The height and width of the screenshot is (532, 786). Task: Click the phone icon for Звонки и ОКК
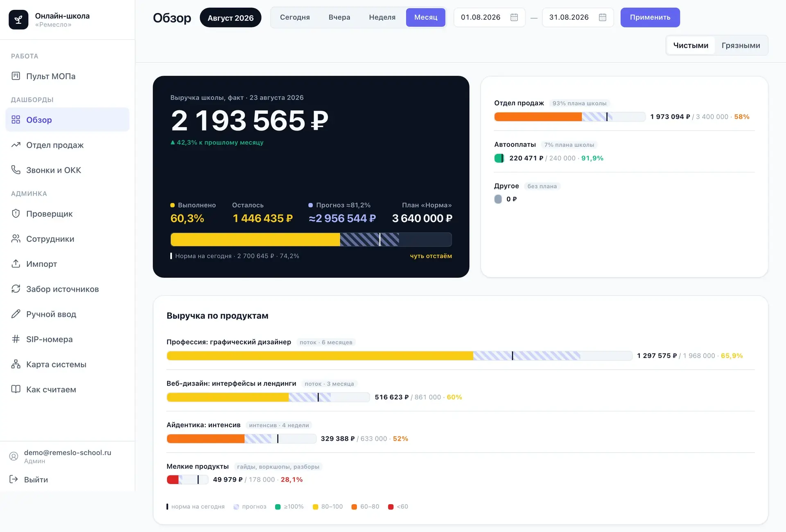(16, 170)
